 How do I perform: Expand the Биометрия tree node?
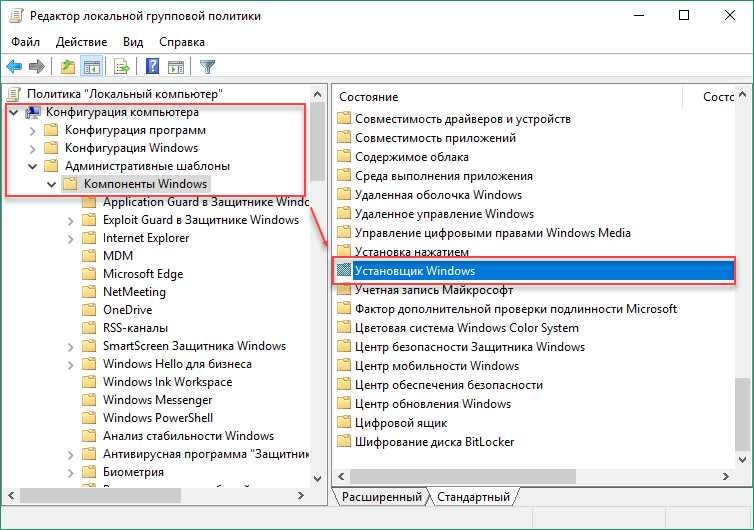[71, 473]
